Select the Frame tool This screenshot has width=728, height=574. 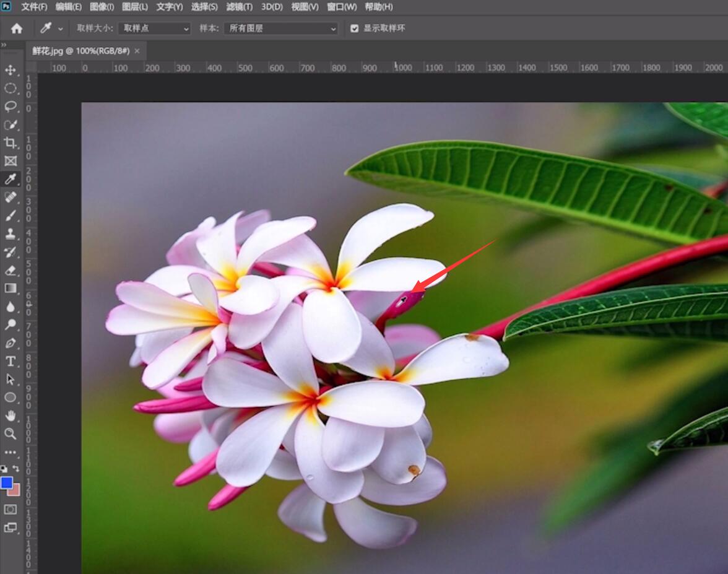[10, 161]
